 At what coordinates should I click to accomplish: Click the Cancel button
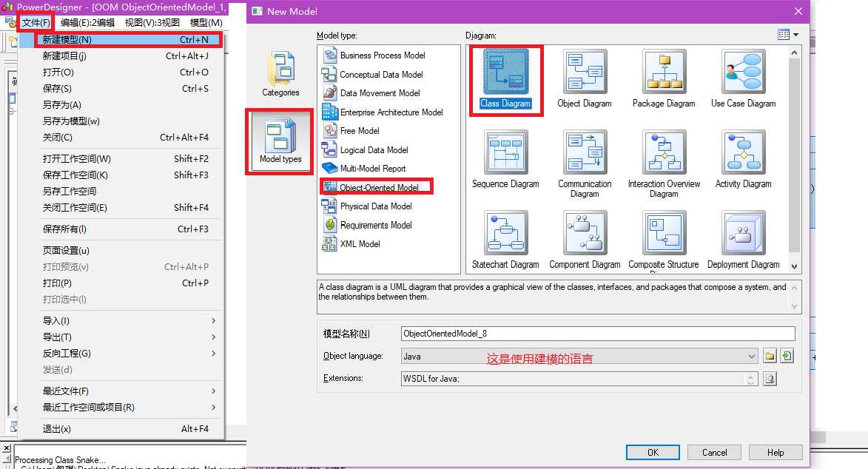click(714, 453)
